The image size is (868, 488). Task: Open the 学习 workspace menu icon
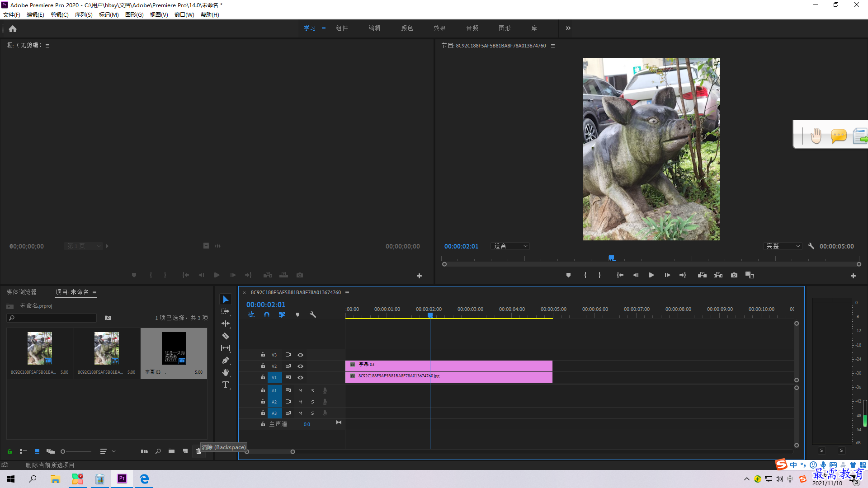324,28
